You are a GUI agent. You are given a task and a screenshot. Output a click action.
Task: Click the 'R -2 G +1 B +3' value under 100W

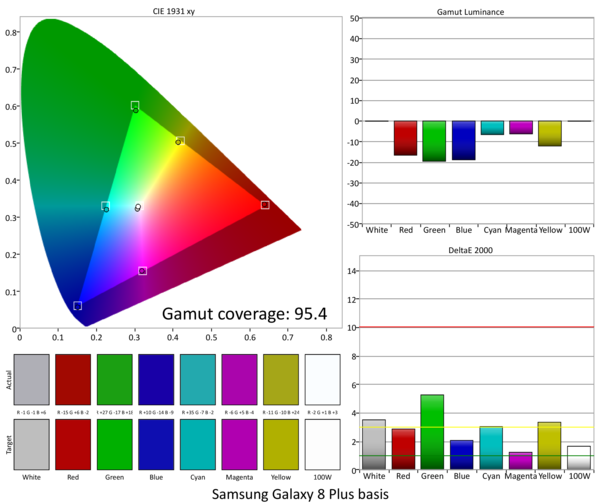coord(323,413)
